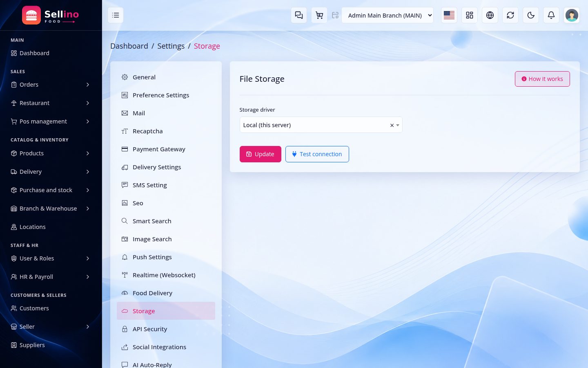Expand User & Roles menu

tap(51, 258)
